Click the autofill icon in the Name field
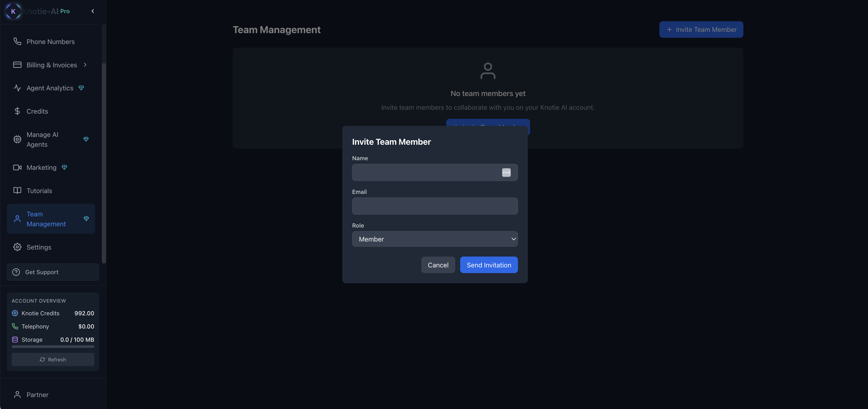The image size is (868, 409). click(506, 172)
